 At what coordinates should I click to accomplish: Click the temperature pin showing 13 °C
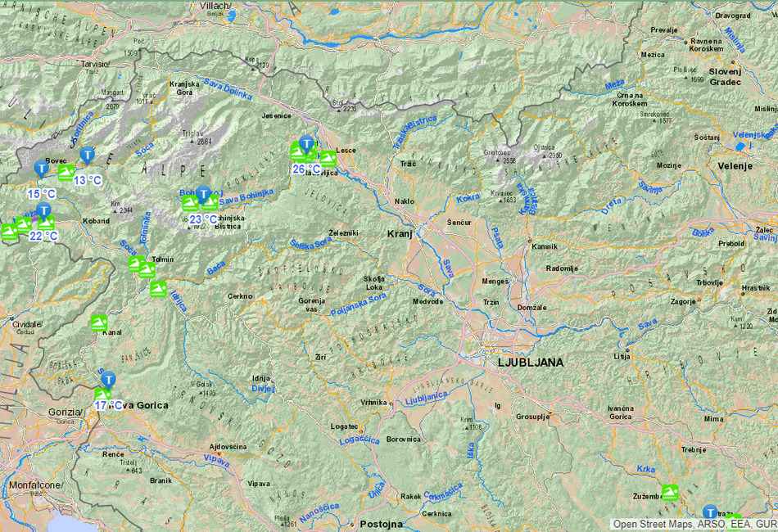click(87, 155)
